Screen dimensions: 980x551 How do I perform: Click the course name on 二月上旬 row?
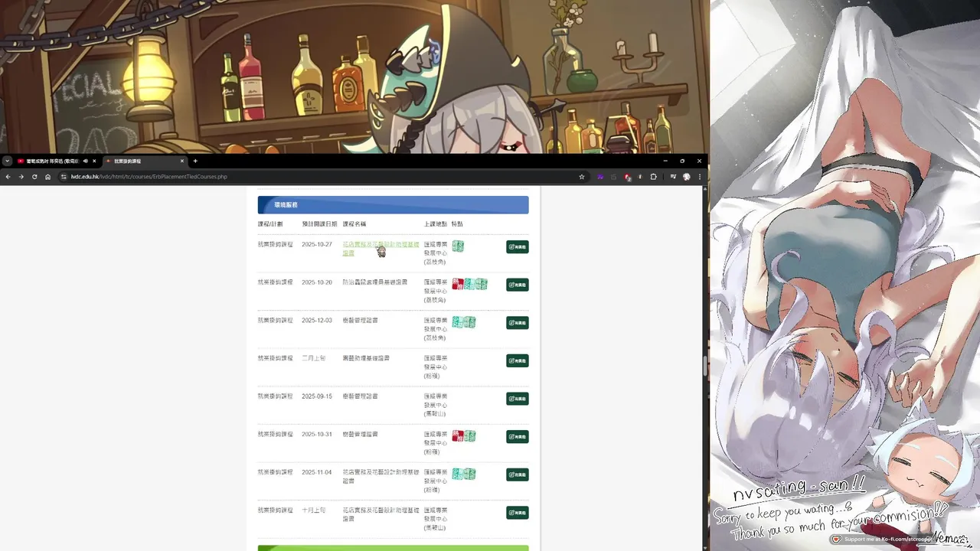pyautogui.click(x=366, y=358)
